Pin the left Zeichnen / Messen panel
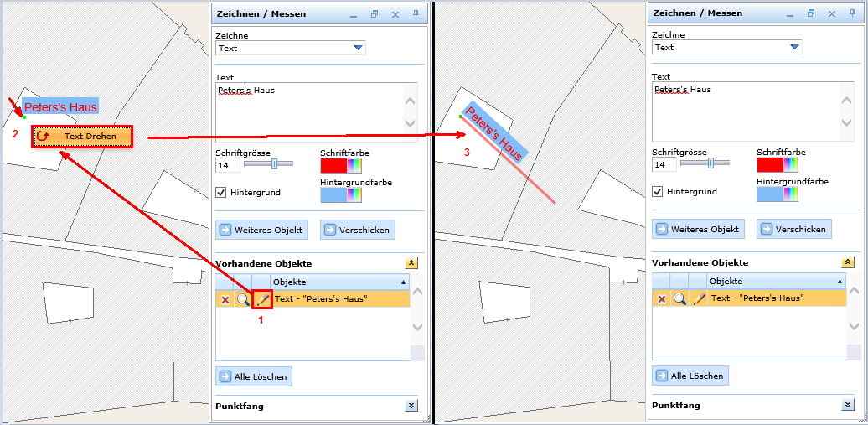The height and width of the screenshot is (425, 868). (x=416, y=14)
